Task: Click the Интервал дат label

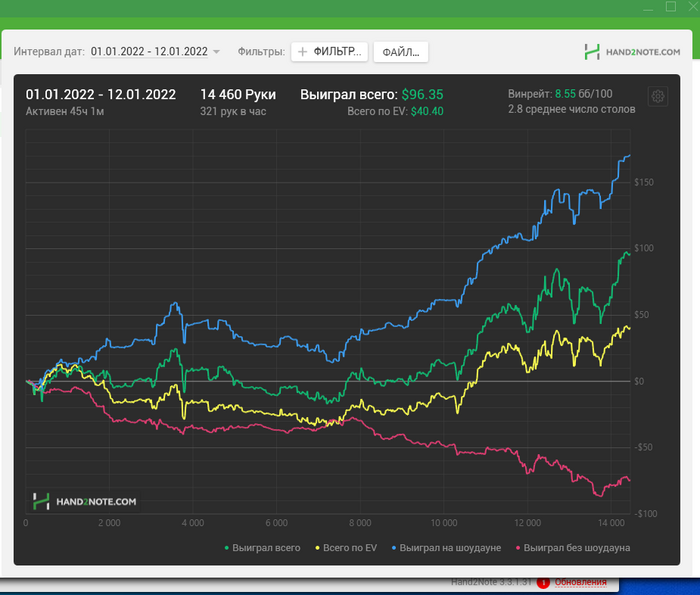Action: (x=49, y=52)
